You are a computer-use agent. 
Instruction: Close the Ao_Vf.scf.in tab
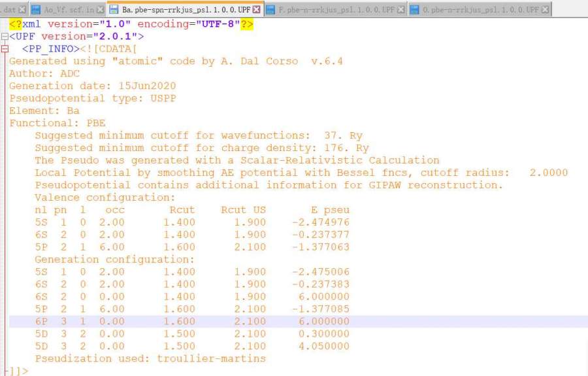pyautogui.click(x=101, y=9)
